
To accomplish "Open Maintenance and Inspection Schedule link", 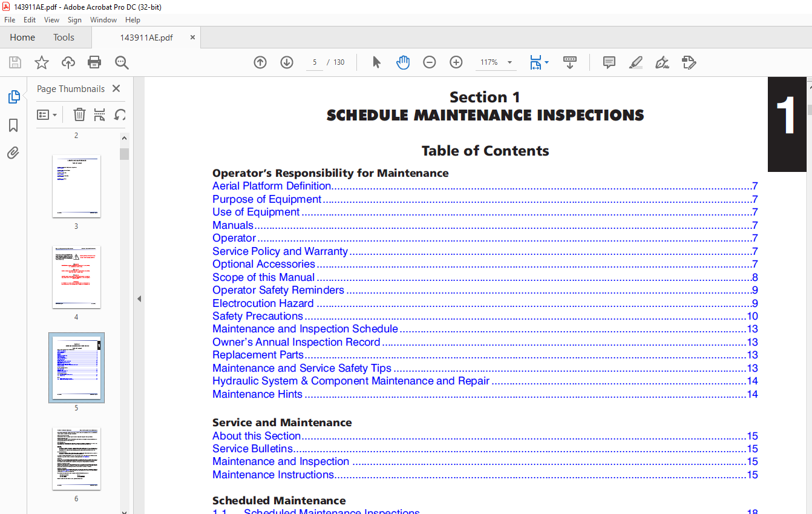I will (306, 329).
